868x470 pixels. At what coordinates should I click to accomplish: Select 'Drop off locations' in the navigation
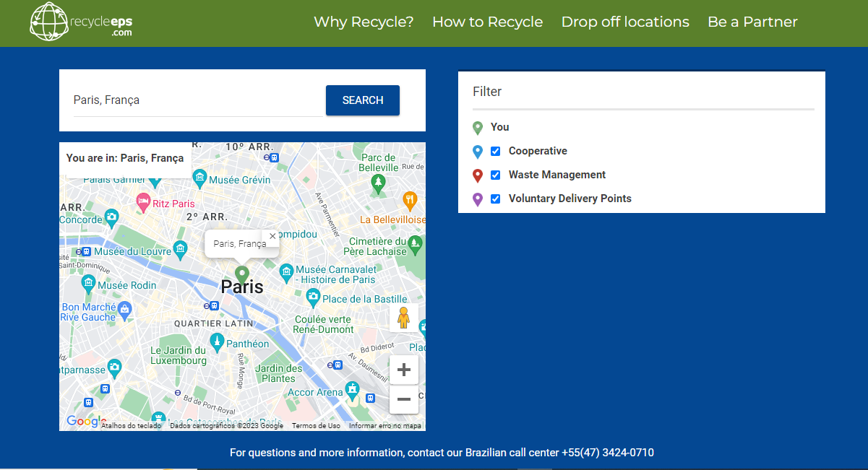(624, 22)
